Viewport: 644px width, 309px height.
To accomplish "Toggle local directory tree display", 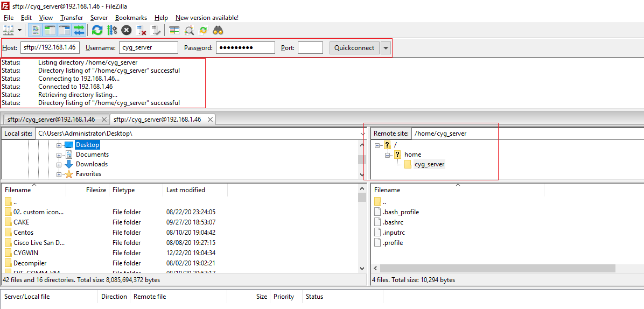I will (x=50, y=30).
